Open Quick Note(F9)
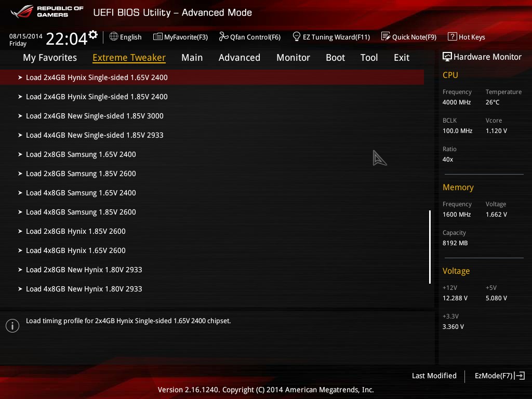The width and height of the screenshot is (532, 399). pos(414,37)
